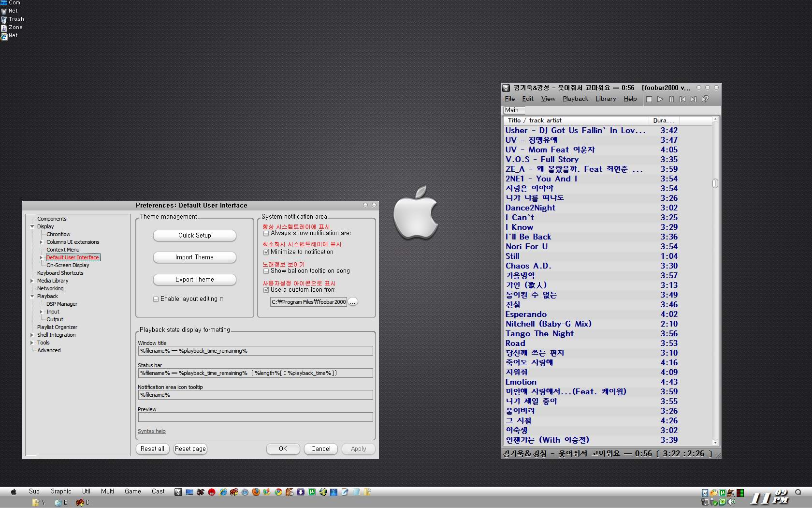Click the green LED meter tray icon
The width and height of the screenshot is (812, 508).
(740, 493)
